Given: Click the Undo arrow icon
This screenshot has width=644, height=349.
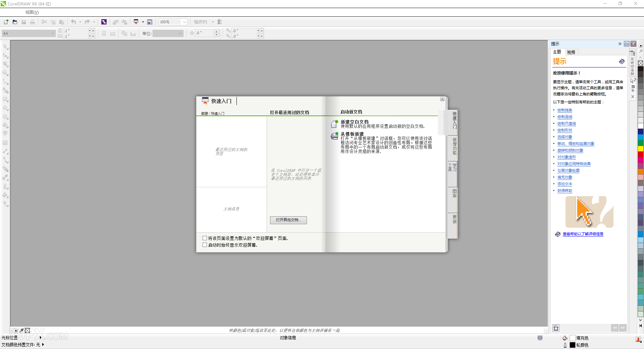Looking at the screenshot, I should pos(73,22).
